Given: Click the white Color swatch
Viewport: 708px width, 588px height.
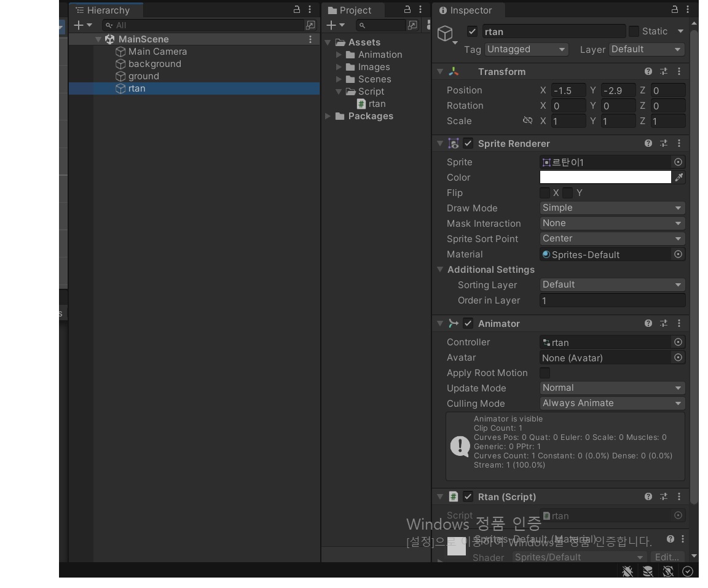Looking at the screenshot, I should [605, 177].
